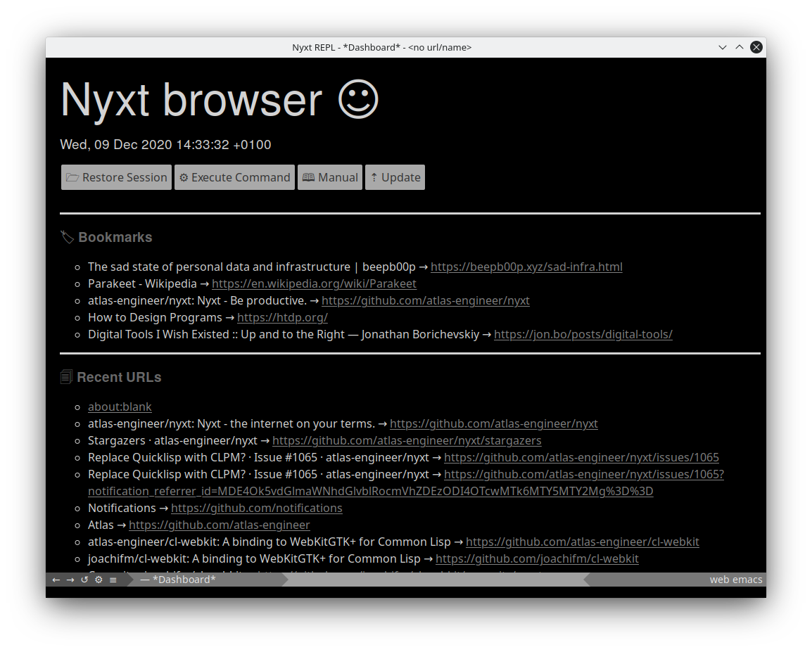Reload the buffer with the circular arrow icon
The width and height of the screenshot is (812, 652).
84,580
